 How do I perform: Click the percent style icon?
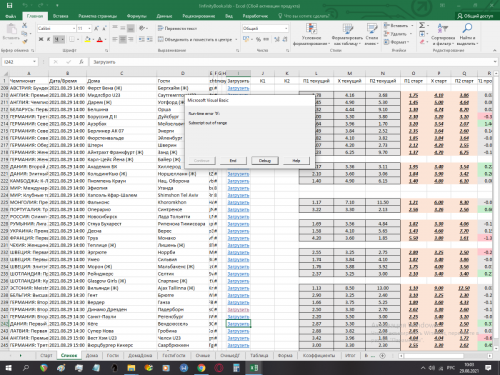[258, 39]
